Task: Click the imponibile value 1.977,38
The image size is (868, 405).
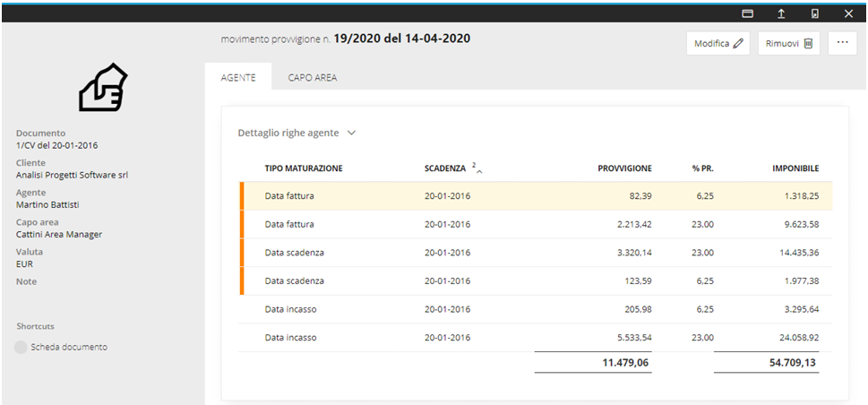Action: coord(801,280)
